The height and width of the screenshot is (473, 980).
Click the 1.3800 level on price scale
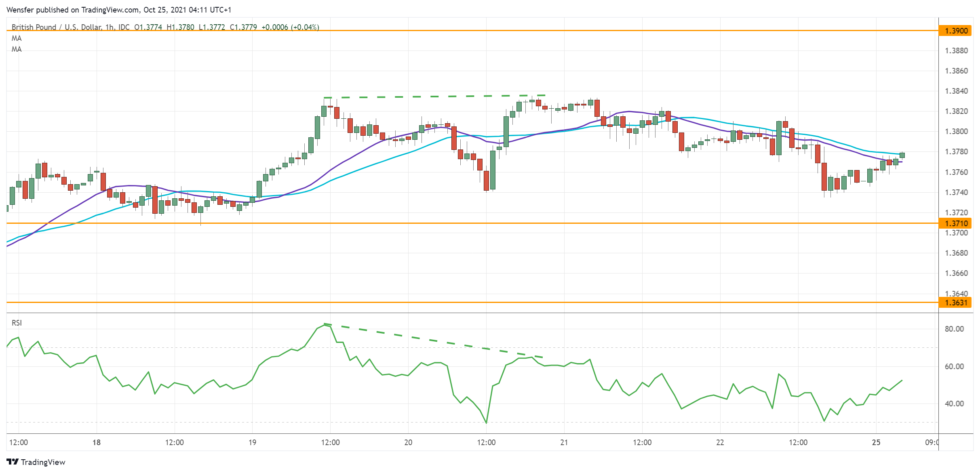click(956, 131)
